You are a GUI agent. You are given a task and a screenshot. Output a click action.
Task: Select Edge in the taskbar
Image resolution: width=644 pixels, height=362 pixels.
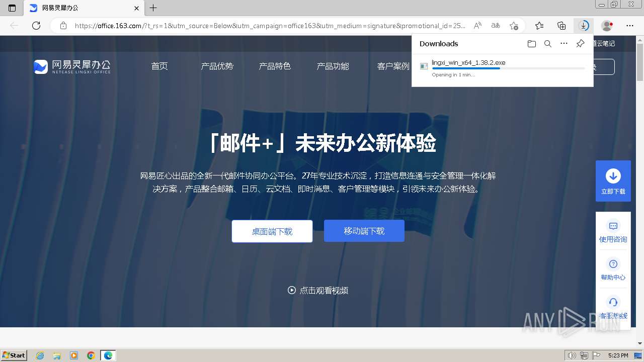108,355
